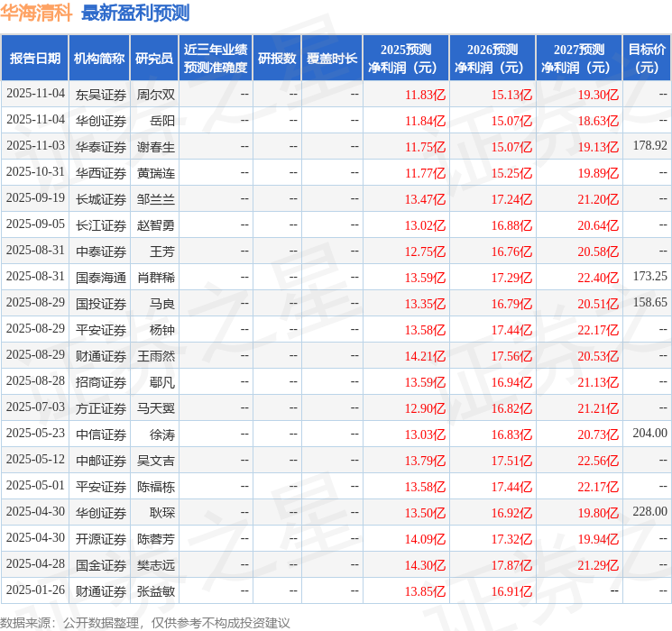The width and height of the screenshot is (672, 631).
Task: Select researcher 马天翼
Action: coord(156,408)
